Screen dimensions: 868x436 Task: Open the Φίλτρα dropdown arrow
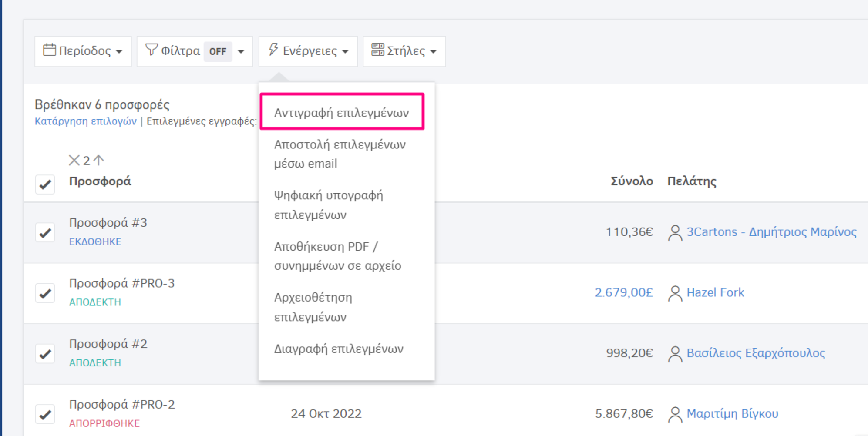[241, 52]
